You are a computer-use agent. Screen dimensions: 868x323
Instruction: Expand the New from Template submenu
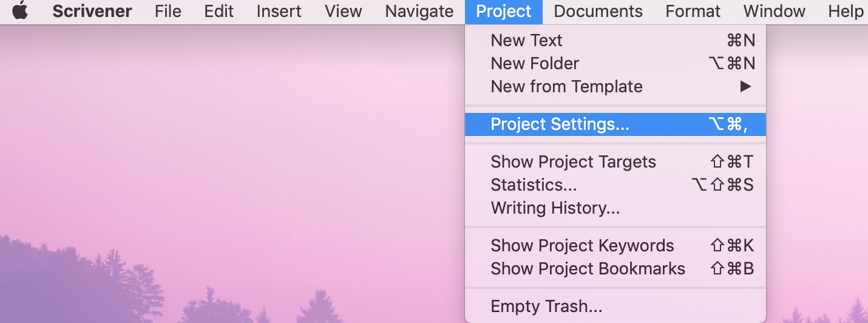(566, 87)
